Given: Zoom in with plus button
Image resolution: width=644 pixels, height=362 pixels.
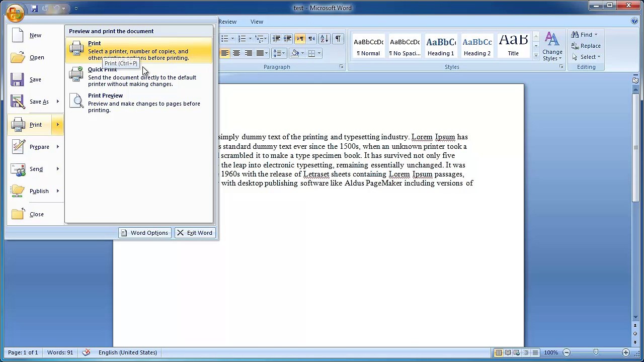Looking at the screenshot, I should 625,352.
